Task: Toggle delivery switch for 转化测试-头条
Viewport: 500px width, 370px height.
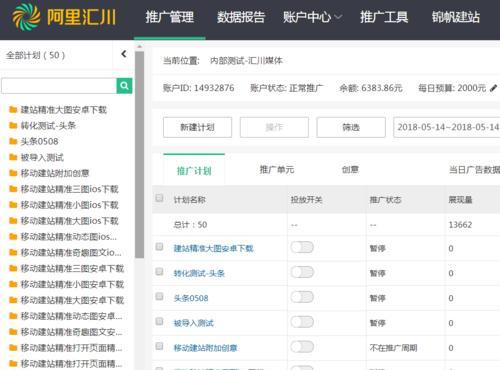Action: (302, 272)
